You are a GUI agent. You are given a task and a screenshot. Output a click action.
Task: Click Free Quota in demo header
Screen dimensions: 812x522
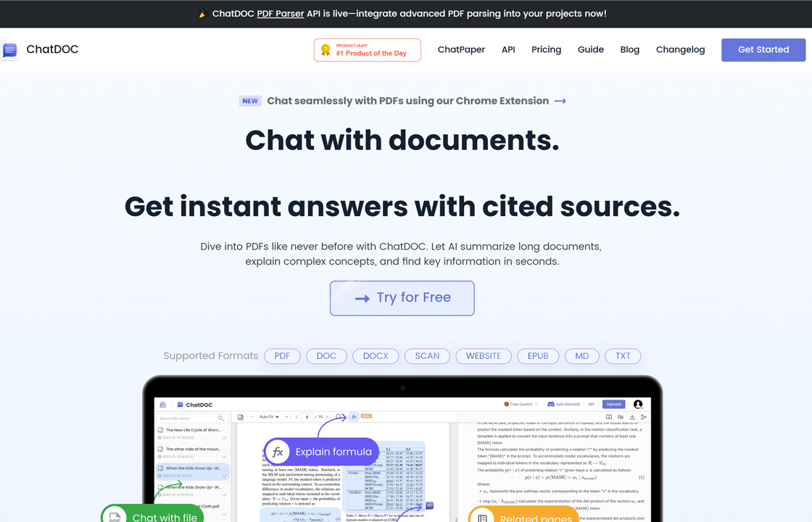pos(520,405)
